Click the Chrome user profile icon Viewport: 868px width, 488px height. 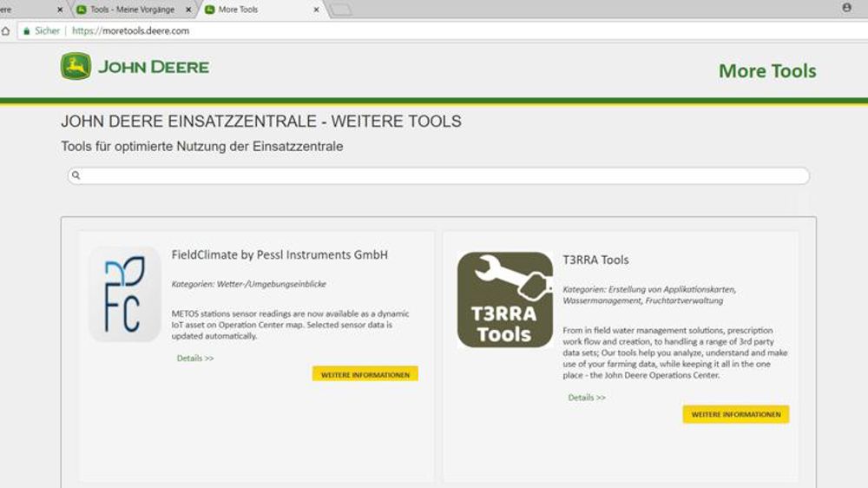[x=846, y=8]
